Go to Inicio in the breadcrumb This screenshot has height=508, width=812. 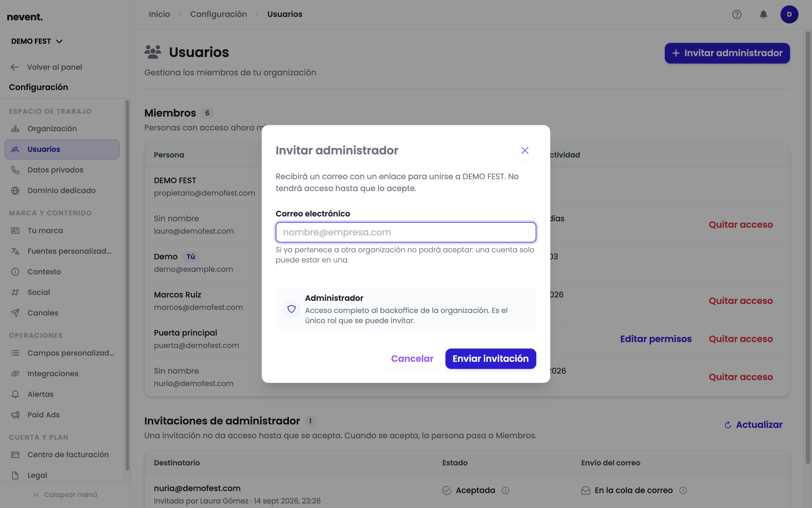tap(159, 14)
